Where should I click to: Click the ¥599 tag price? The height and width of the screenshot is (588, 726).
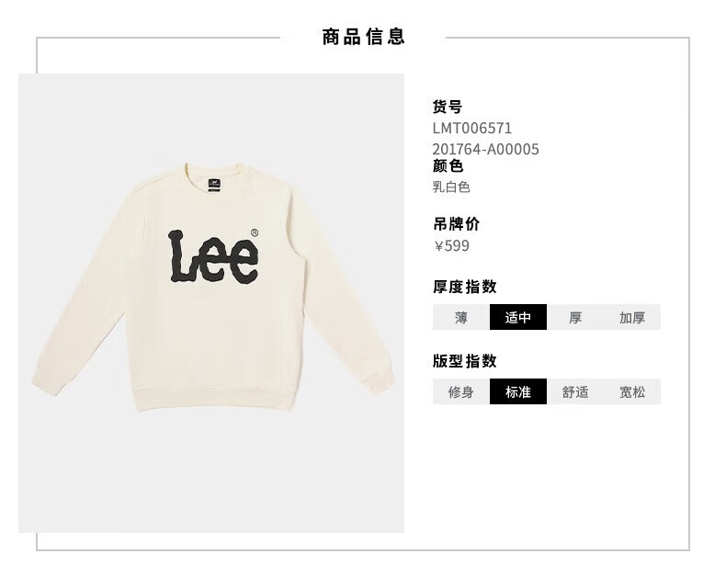tap(451, 245)
